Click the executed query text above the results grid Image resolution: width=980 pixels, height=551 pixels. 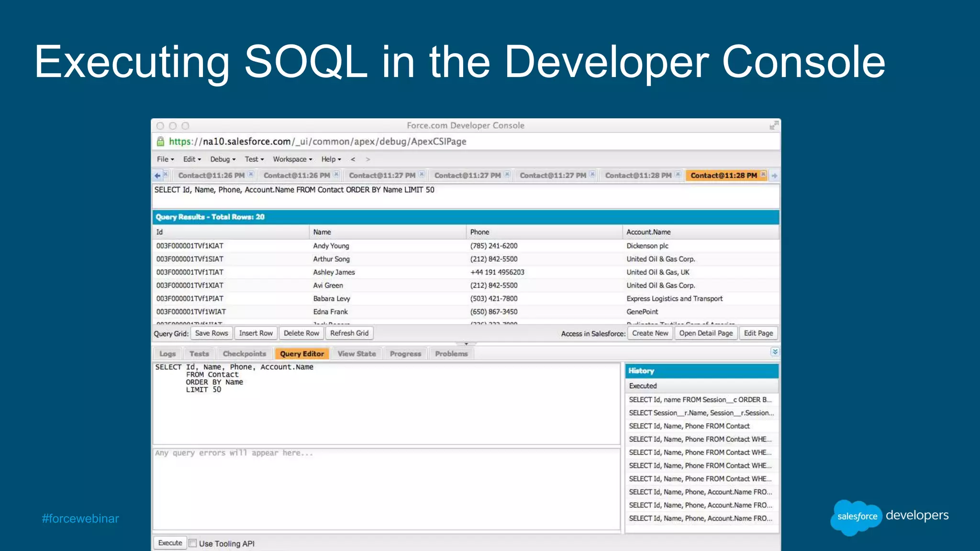click(294, 190)
